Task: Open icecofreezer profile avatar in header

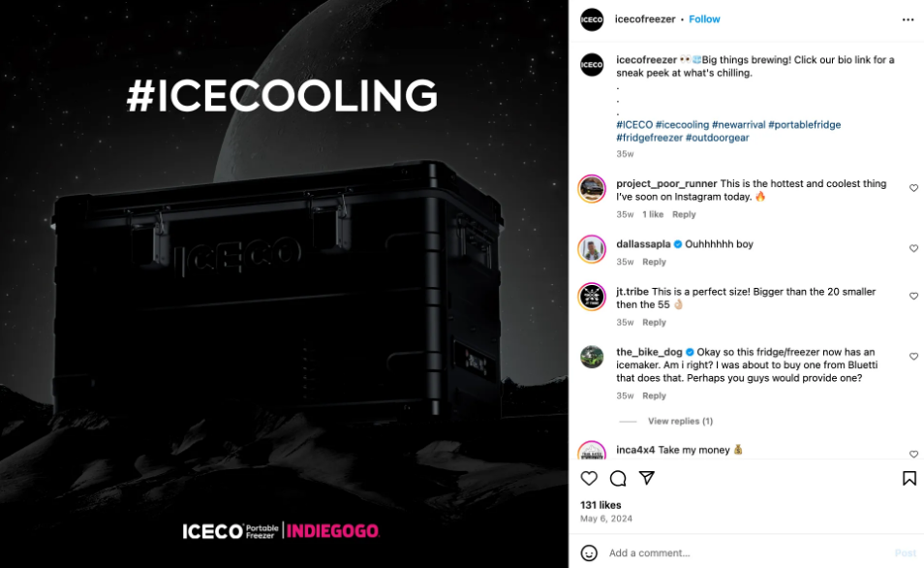Action: 592,19
